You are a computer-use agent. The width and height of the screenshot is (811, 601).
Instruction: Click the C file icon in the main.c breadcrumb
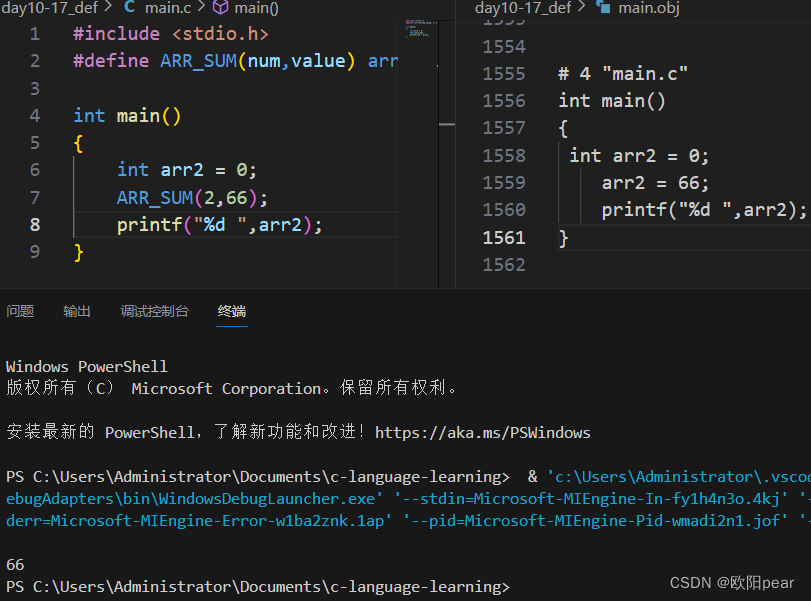(x=129, y=7)
